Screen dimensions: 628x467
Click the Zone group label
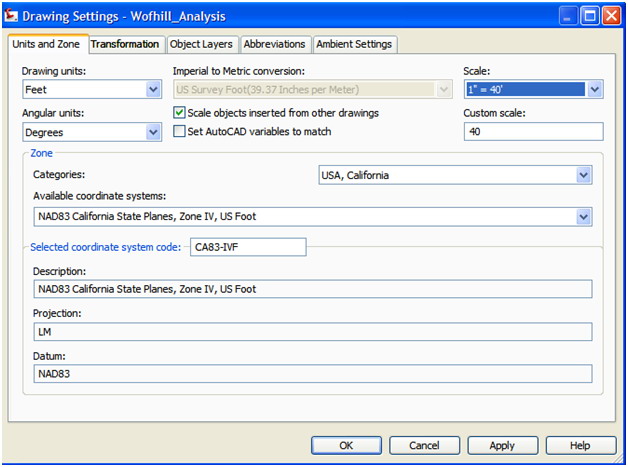tap(42, 153)
